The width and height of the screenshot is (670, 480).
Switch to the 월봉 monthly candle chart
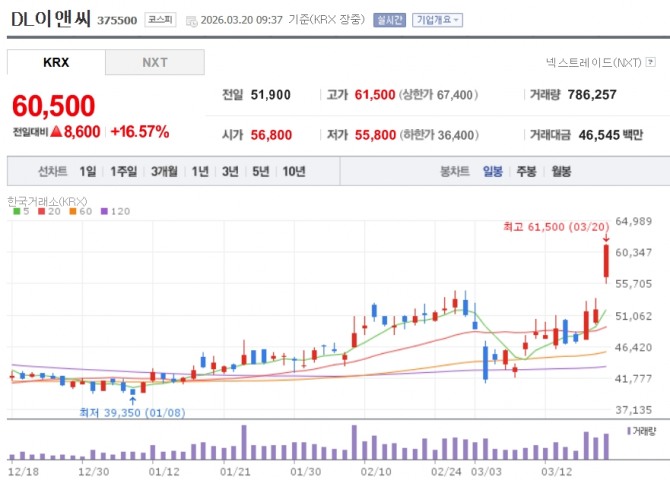pos(560,171)
